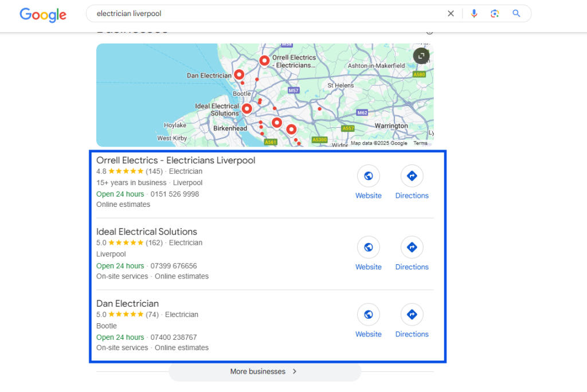
Task: Click 'Online estimates' under Orrell Electrics
Action: pos(123,205)
